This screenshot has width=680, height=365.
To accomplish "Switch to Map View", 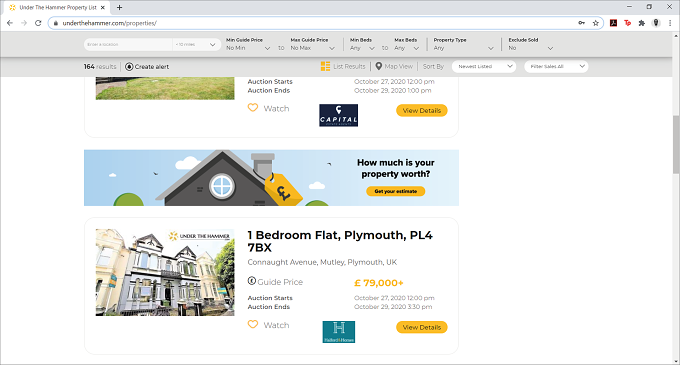I will pos(399,66).
